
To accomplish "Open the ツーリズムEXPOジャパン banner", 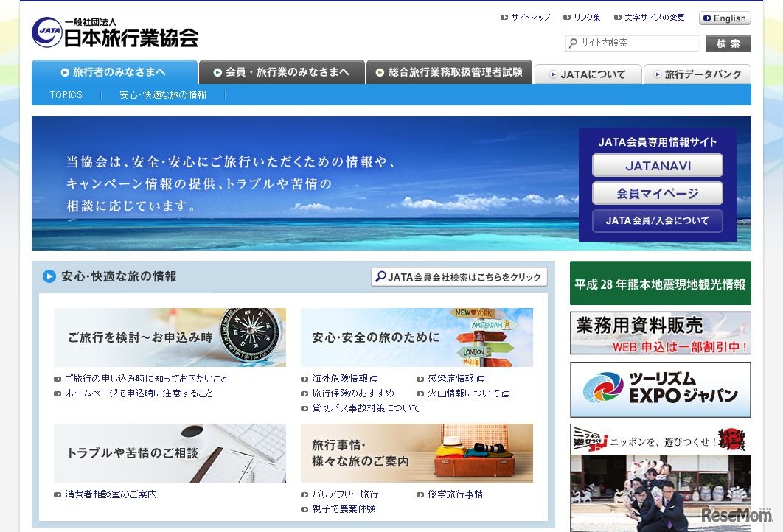I will pos(660,390).
